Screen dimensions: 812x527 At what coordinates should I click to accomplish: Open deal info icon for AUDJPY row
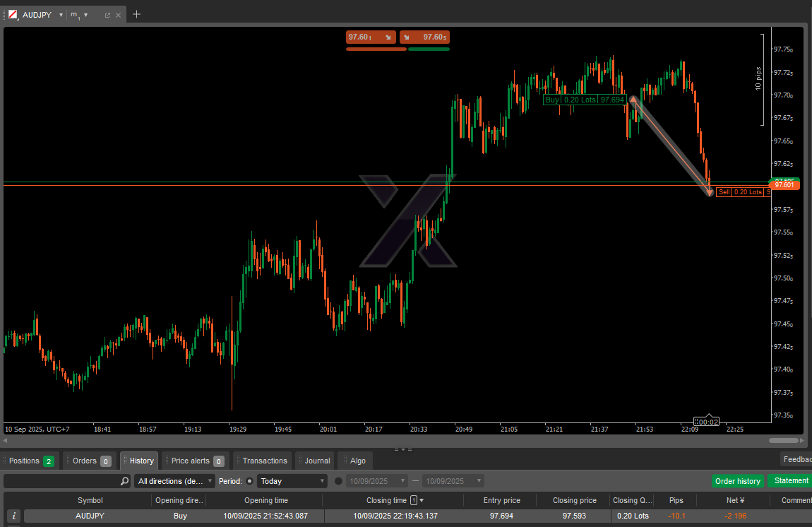pos(13,516)
